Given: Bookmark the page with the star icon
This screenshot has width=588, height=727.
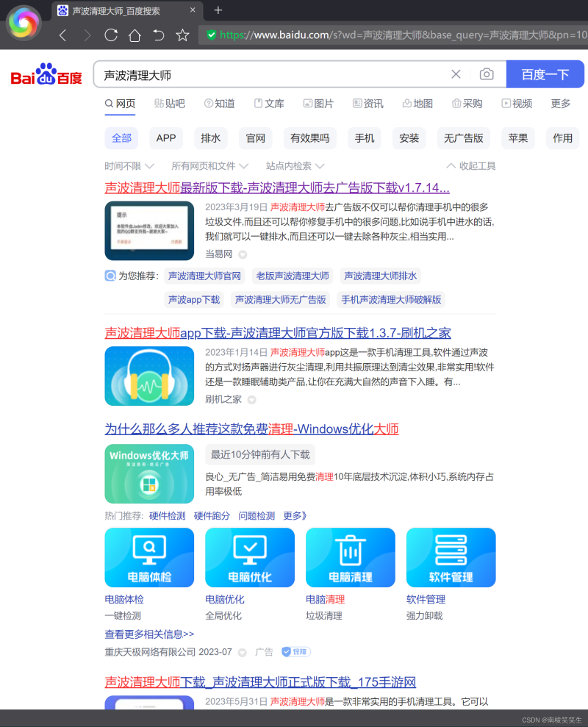Looking at the screenshot, I should (183, 35).
